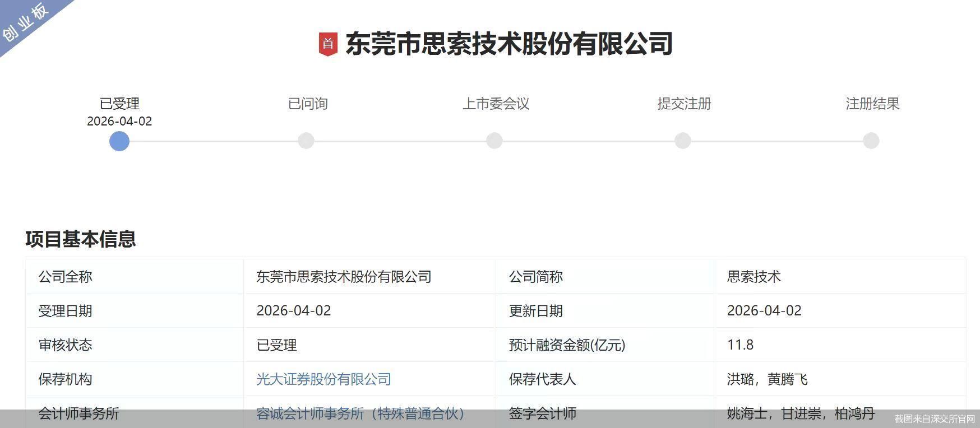
Task: Click the 审核状态 value 已受理 in table
Action: coord(276,345)
